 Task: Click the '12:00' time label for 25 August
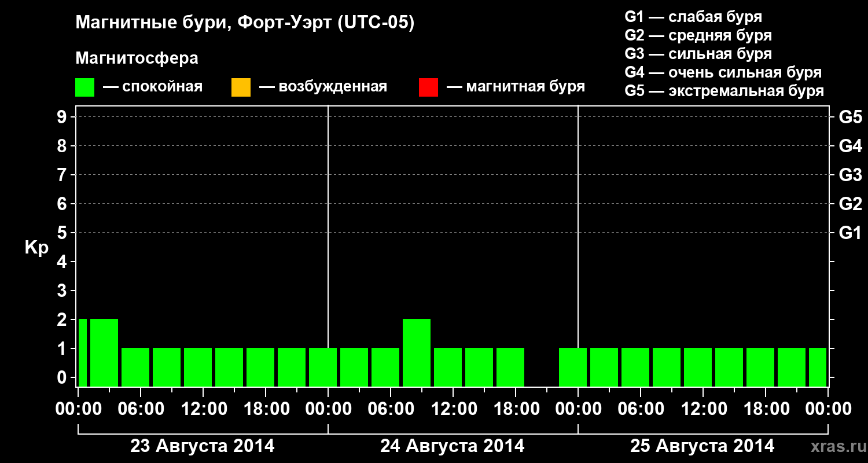pyautogui.click(x=703, y=409)
